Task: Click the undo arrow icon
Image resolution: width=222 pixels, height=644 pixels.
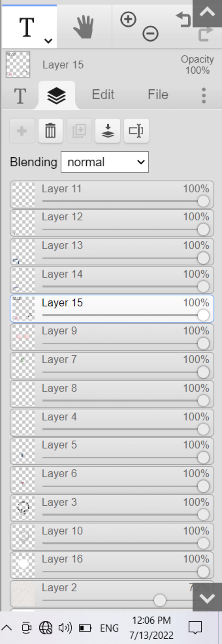Action: 184,19
